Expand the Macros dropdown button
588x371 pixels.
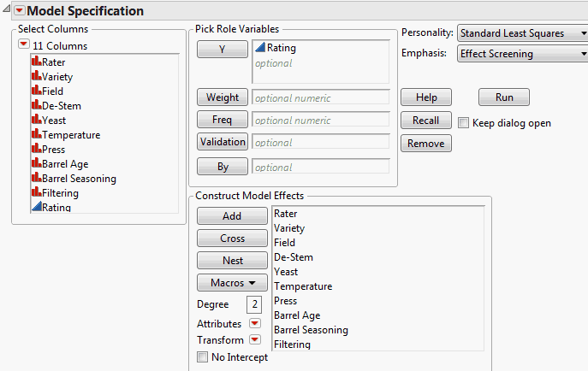232,282
